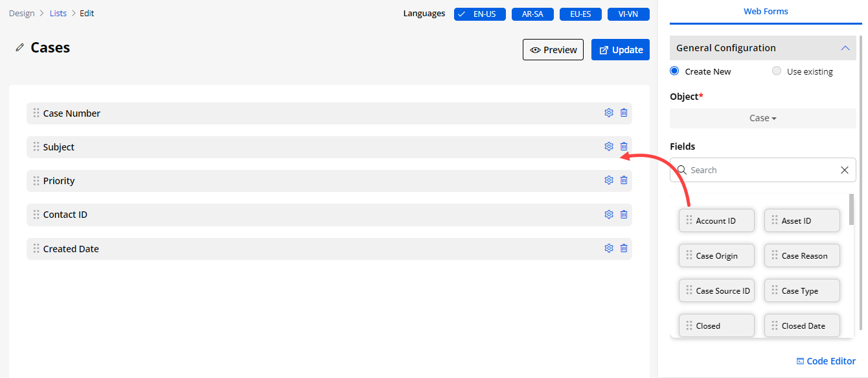Open the Case object dropdown
868x378 pixels.
click(762, 118)
